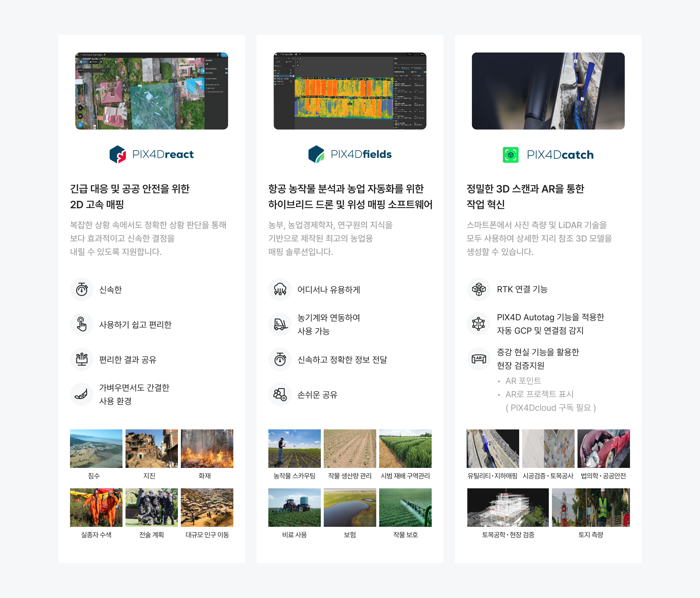Click the cloud icon next to 어디서나 유용하게
The height and width of the screenshot is (598, 700).
pyautogui.click(x=280, y=290)
